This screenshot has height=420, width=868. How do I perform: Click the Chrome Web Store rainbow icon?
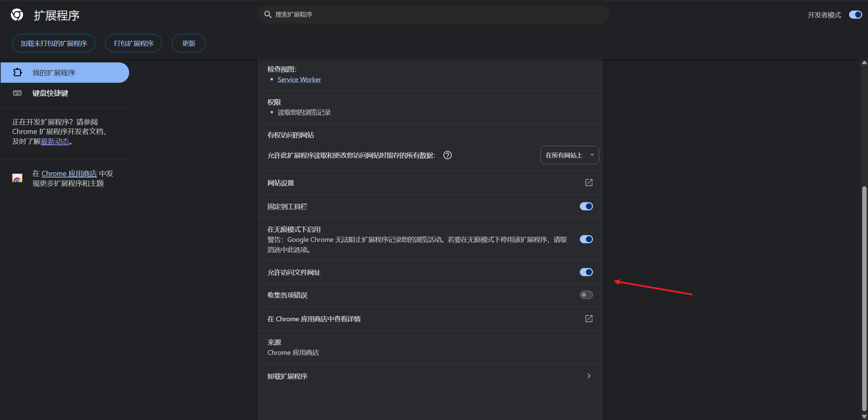pos(17,178)
